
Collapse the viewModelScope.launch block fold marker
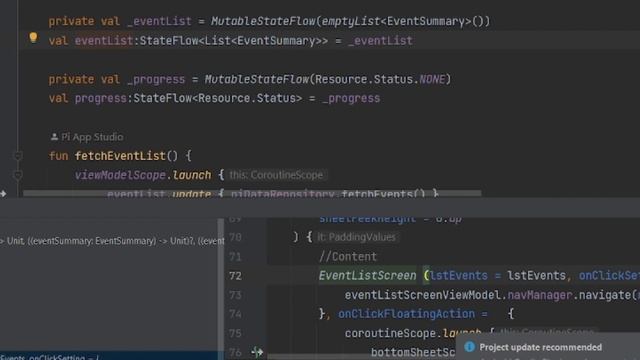18,175
